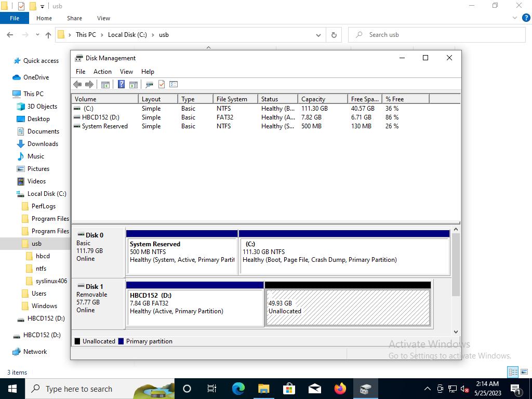
Task: Select the HBCD152 (D:) volume row
Action: coord(100,117)
